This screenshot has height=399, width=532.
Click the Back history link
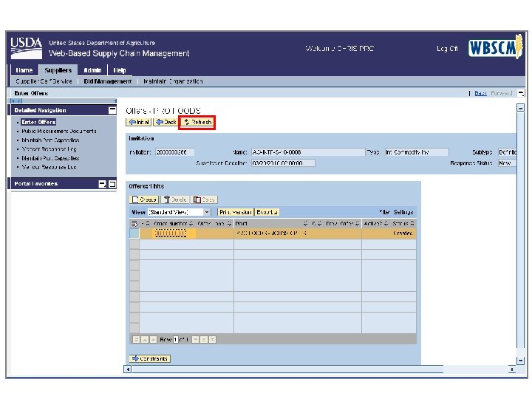coord(480,93)
